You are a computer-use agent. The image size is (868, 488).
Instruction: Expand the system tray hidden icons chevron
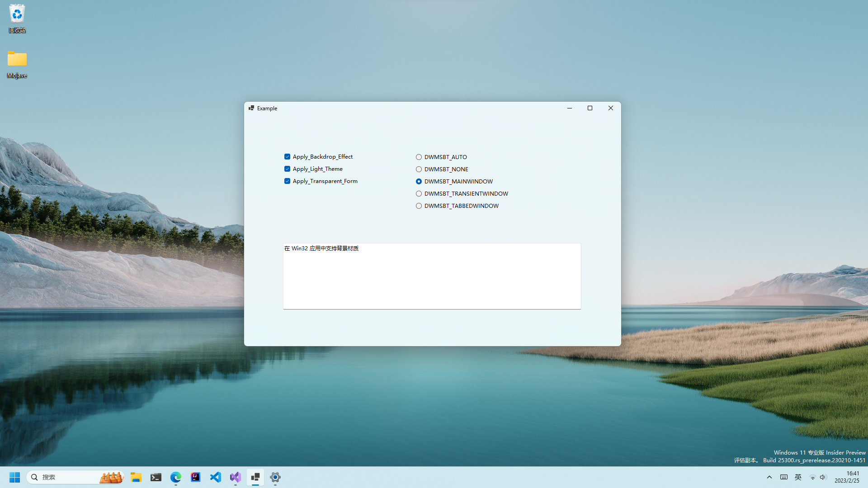pyautogui.click(x=769, y=477)
